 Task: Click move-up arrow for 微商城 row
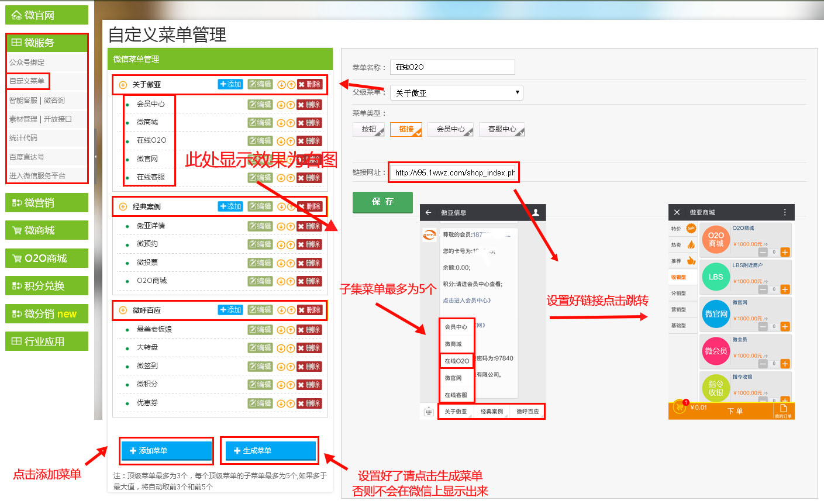coord(290,123)
